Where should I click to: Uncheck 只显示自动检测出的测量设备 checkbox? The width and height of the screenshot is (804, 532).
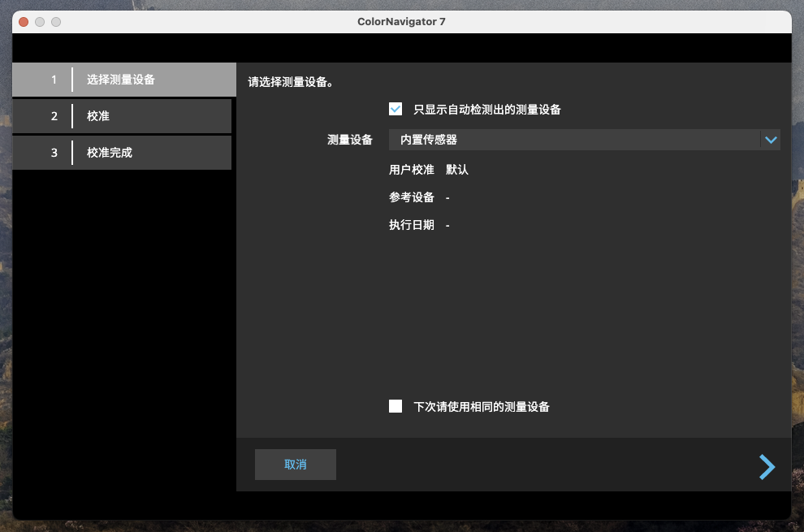coord(396,110)
